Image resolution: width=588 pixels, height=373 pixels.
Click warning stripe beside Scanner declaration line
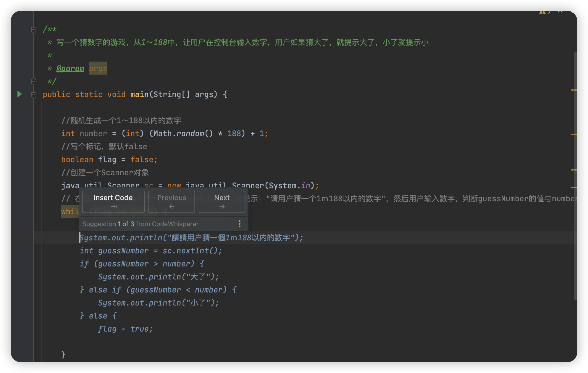pos(574,188)
